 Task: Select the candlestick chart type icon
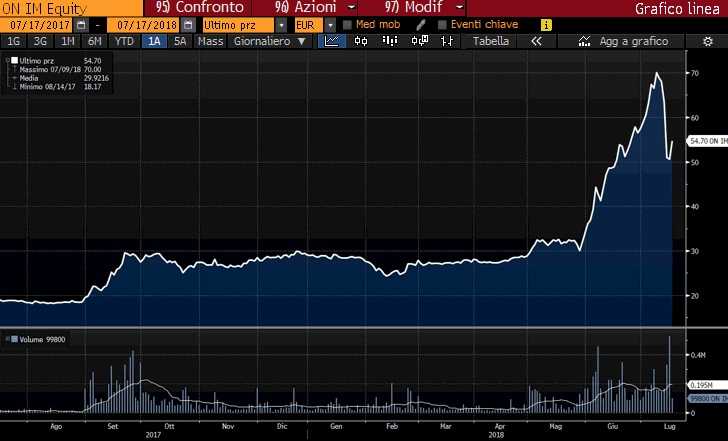[x=361, y=41]
